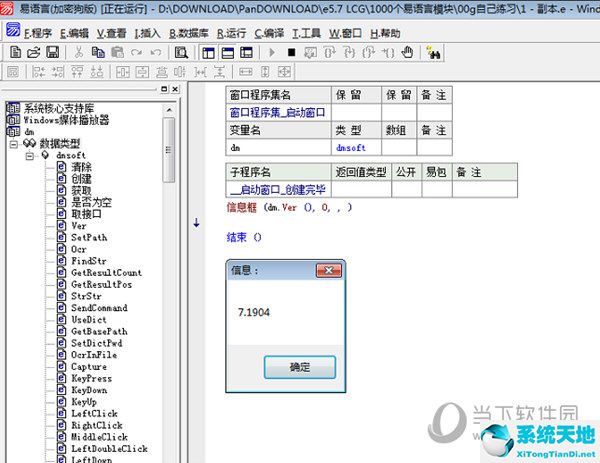Viewport: 600px width, 463px height.
Task: Click the __启动窗口_创建完毕 subroutine name
Action: coord(278,189)
